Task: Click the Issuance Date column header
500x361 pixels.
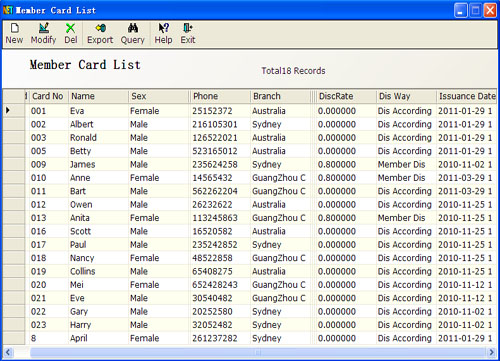Action: (467, 96)
